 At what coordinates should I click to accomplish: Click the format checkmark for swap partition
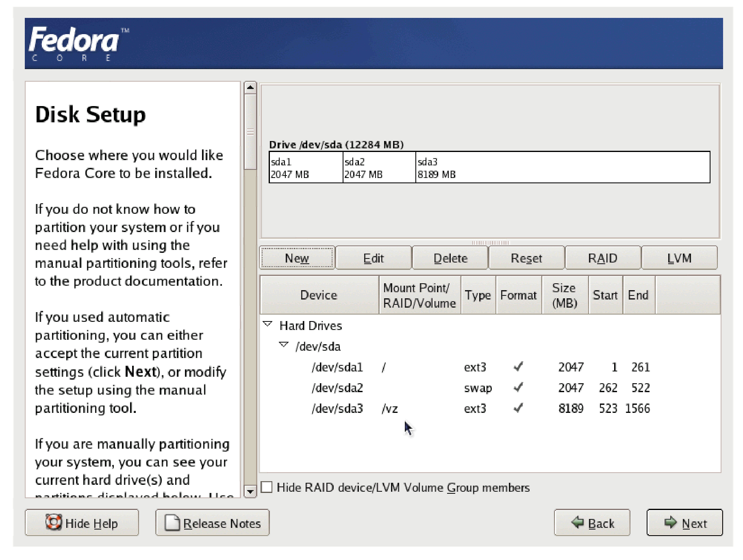coord(518,388)
